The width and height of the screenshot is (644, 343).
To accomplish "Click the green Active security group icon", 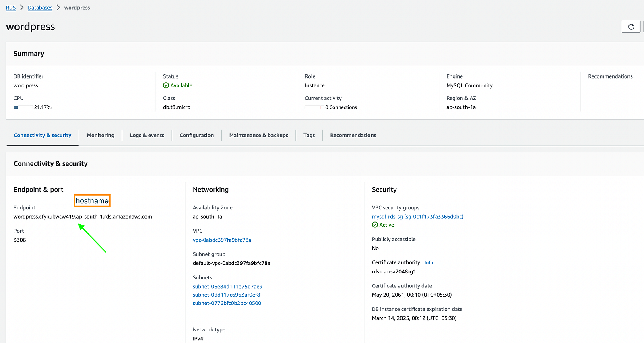I will click(375, 225).
